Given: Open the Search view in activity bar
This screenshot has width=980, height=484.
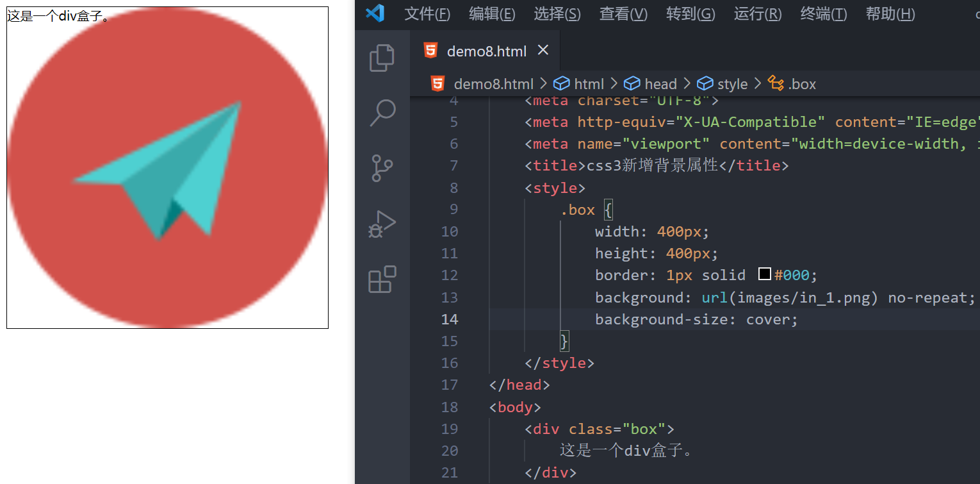Looking at the screenshot, I should pyautogui.click(x=382, y=113).
